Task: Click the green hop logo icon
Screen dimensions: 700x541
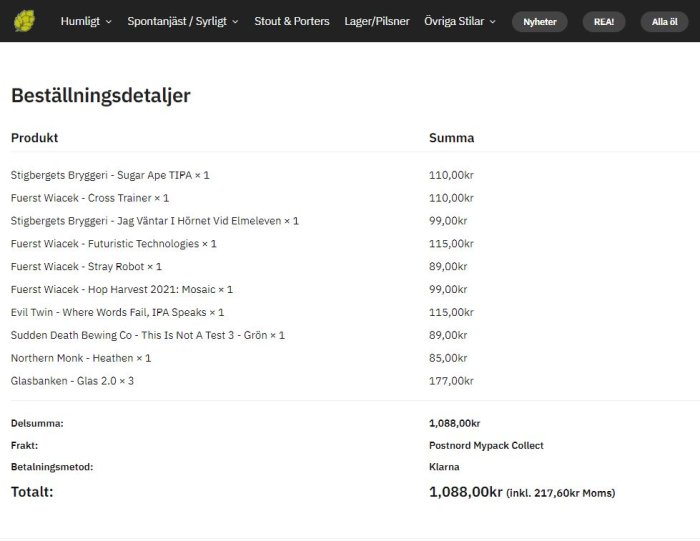Action: (x=24, y=21)
